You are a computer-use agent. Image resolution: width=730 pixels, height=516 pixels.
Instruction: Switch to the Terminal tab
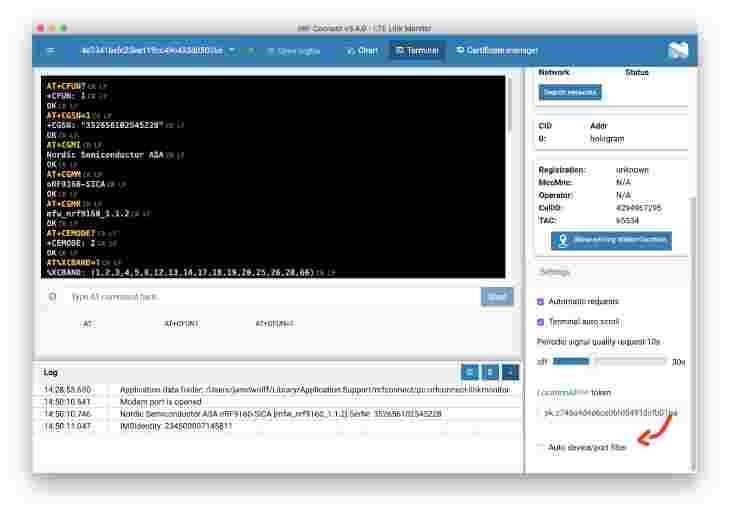tap(417, 51)
